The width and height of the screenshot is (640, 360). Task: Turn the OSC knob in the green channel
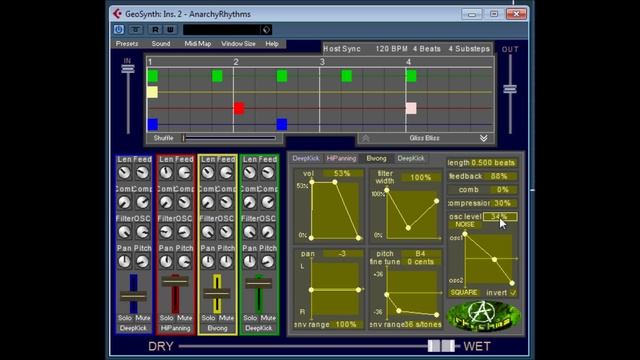tap(268, 232)
